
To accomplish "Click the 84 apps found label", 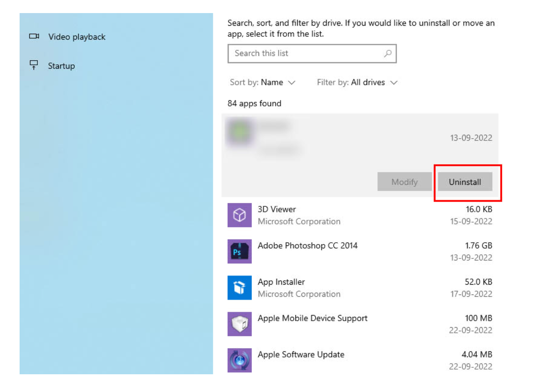I will coord(254,104).
